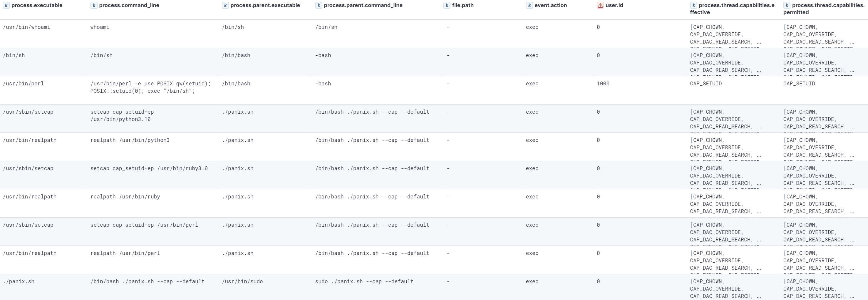The width and height of the screenshot is (868, 300).
Task: Select the CAP_SETUID effective capabilities cell
Action: pos(706,84)
